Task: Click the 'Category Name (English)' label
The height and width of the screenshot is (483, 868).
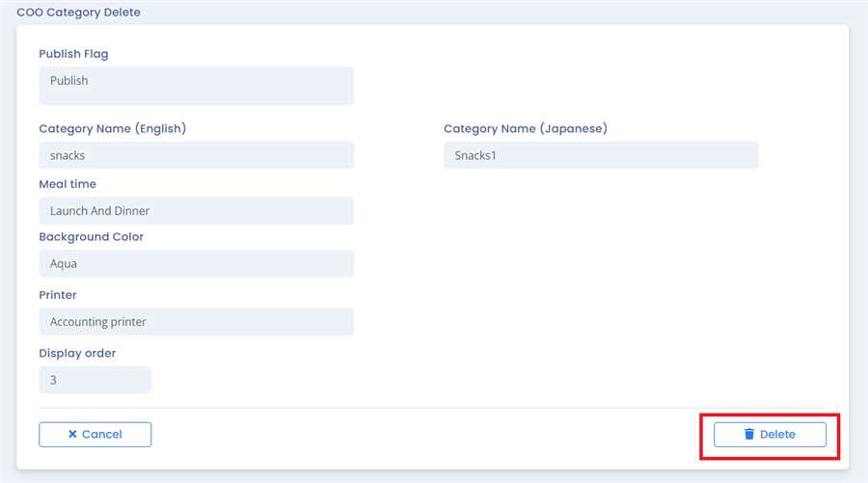Action: point(112,128)
